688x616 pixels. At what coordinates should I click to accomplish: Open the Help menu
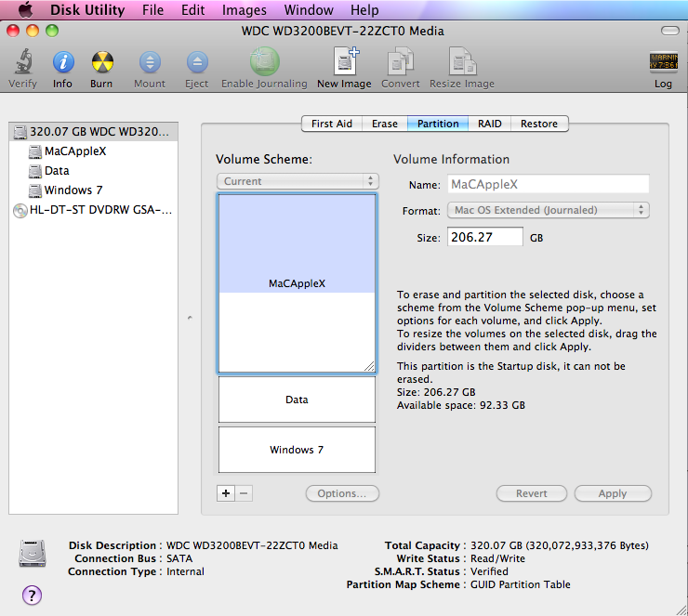tap(364, 9)
